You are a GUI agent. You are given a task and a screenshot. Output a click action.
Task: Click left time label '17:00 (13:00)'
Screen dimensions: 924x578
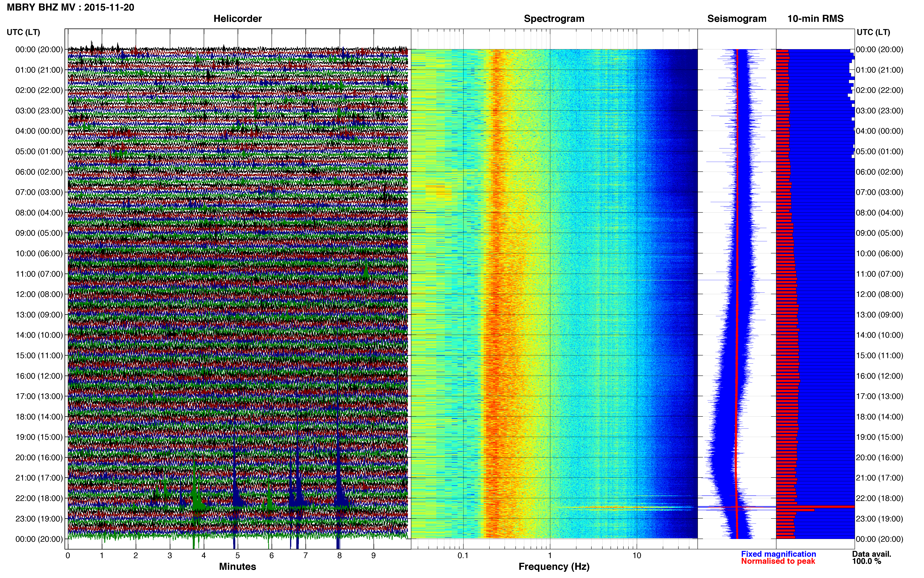(39, 396)
